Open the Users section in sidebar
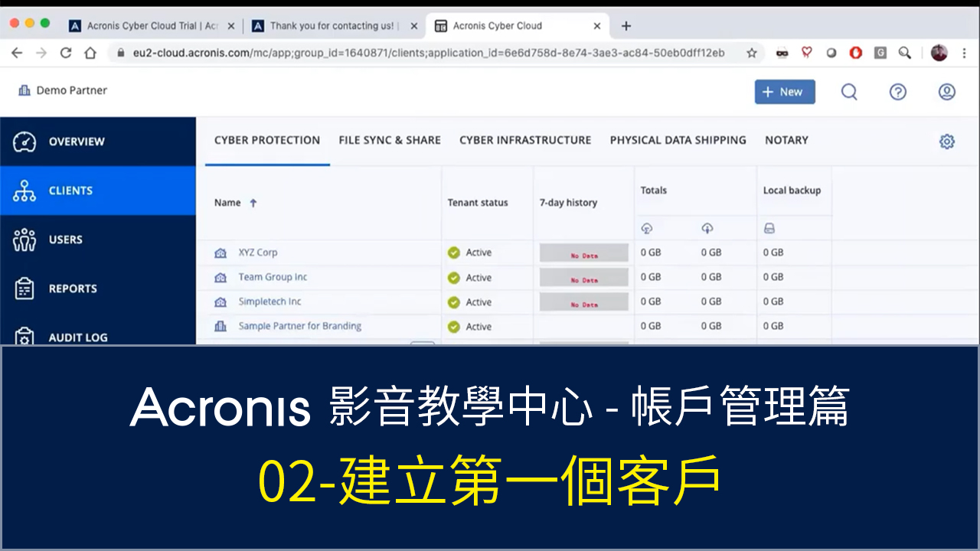 click(x=98, y=240)
